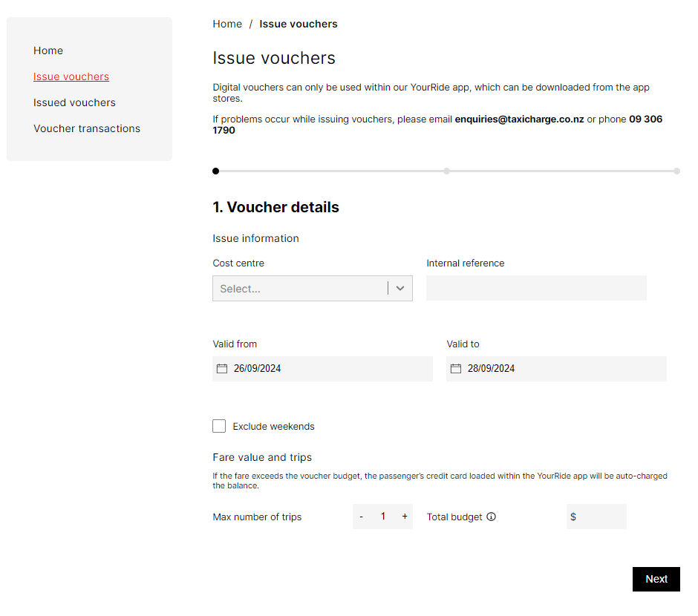Decrease max number of trips with minus
Viewport: 698px width, 616px height.
[x=362, y=517]
